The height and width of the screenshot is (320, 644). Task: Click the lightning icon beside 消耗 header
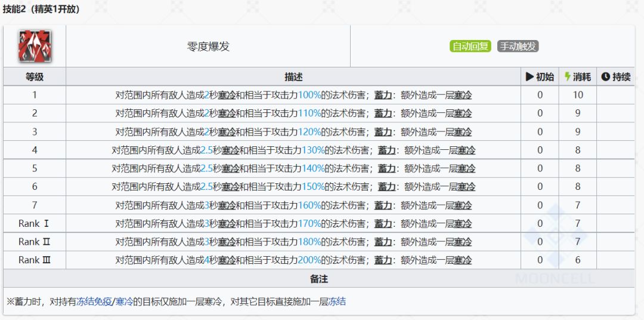568,76
